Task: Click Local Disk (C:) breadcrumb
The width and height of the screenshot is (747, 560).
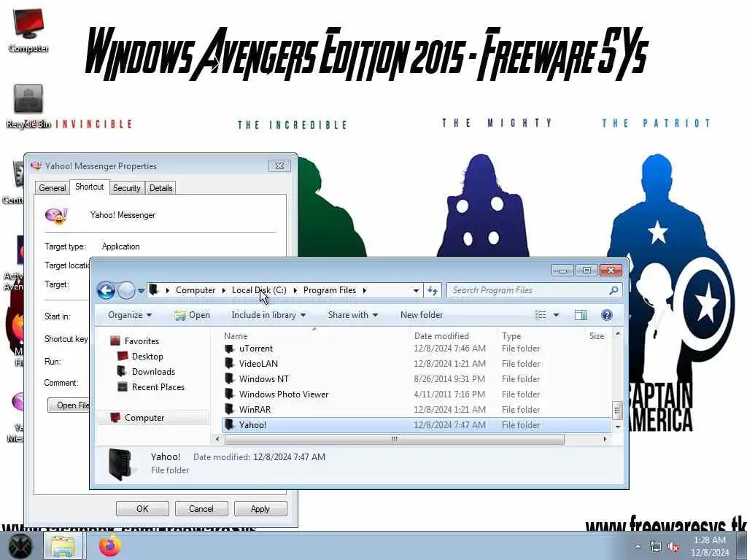Action: pyautogui.click(x=259, y=290)
